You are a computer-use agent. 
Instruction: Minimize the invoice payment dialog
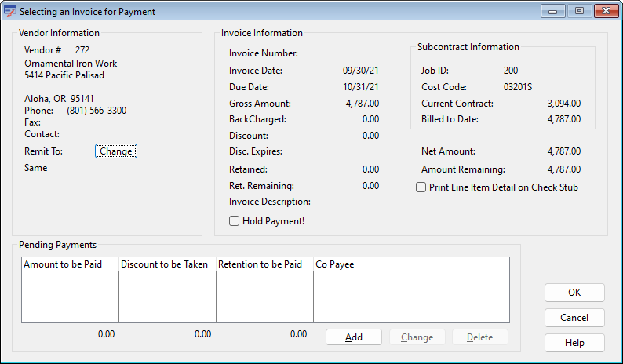point(558,11)
